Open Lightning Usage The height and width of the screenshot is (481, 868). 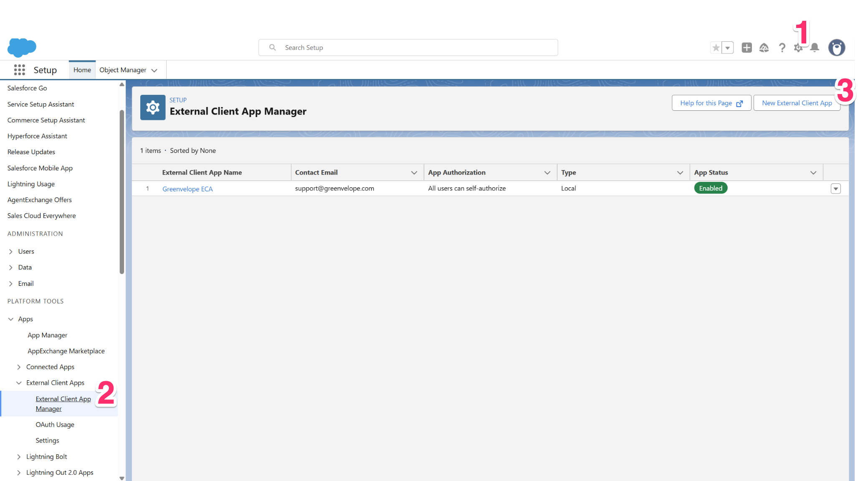31,184
